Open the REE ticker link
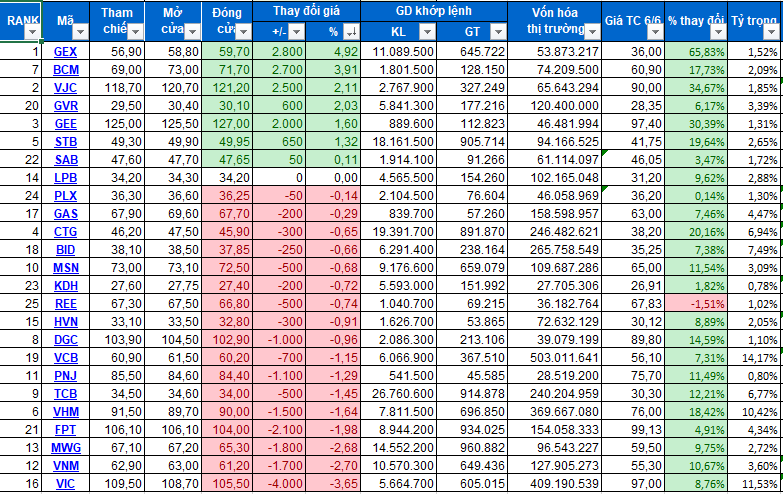 pyautogui.click(x=66, y=304)
